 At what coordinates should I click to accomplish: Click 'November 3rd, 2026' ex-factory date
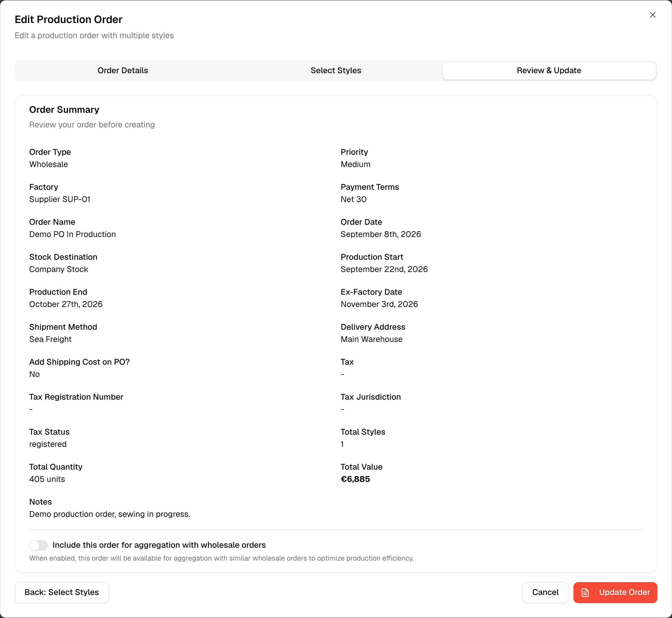click(x=379, y=304)
